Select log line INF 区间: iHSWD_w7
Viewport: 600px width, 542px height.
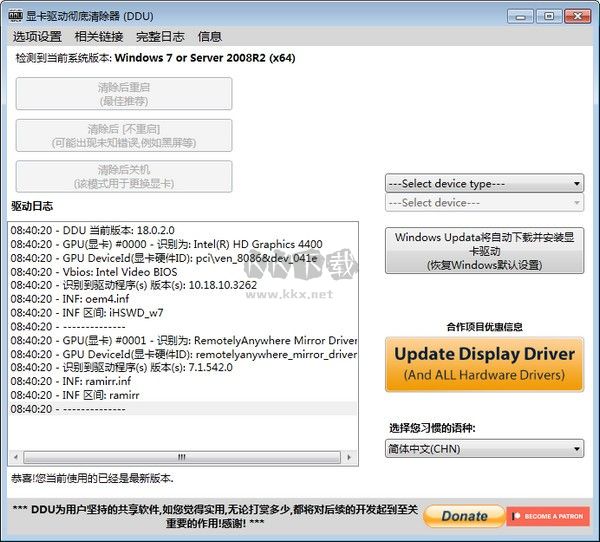point(183,313)
